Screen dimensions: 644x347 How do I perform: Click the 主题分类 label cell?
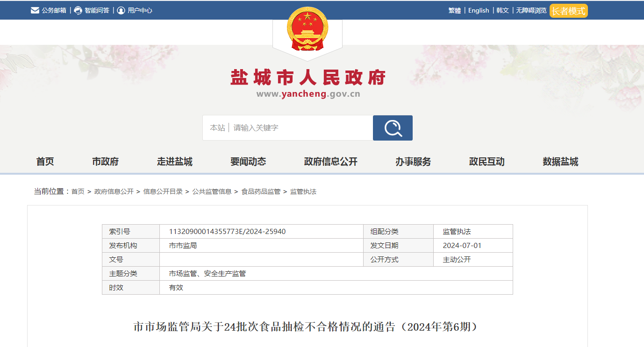point(131,274)
